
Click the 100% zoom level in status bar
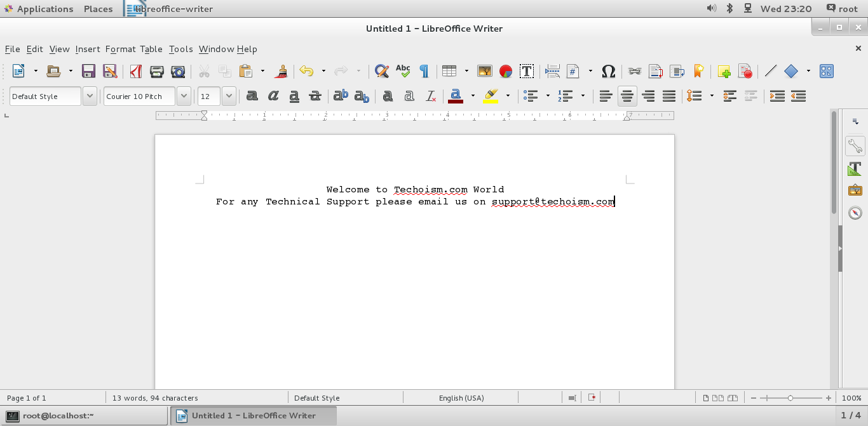851,398
